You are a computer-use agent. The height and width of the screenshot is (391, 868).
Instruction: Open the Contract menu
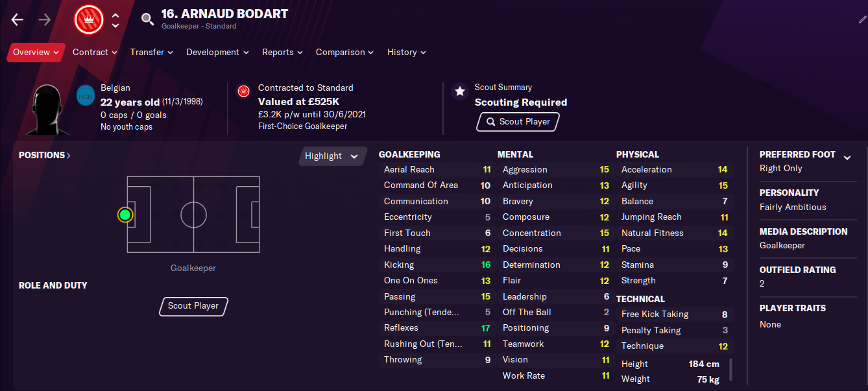point(95,53)
